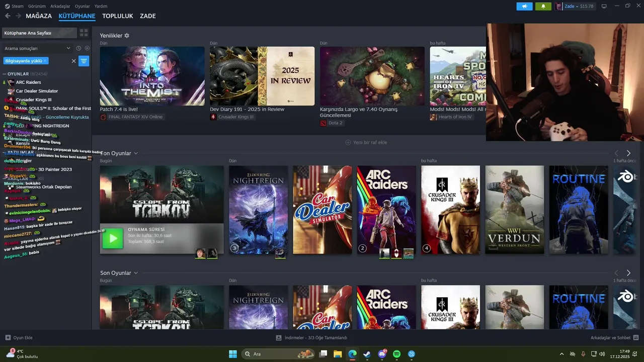
Task: Switch to the MAĞAZA tab
Action: click(x=39, y=16)
